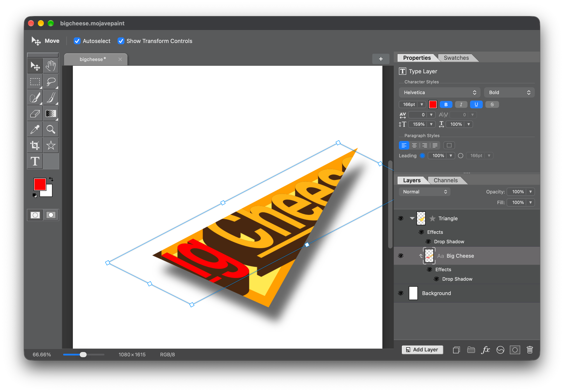Click the swap foreground/background colors arrow

(x=51, y=179)
